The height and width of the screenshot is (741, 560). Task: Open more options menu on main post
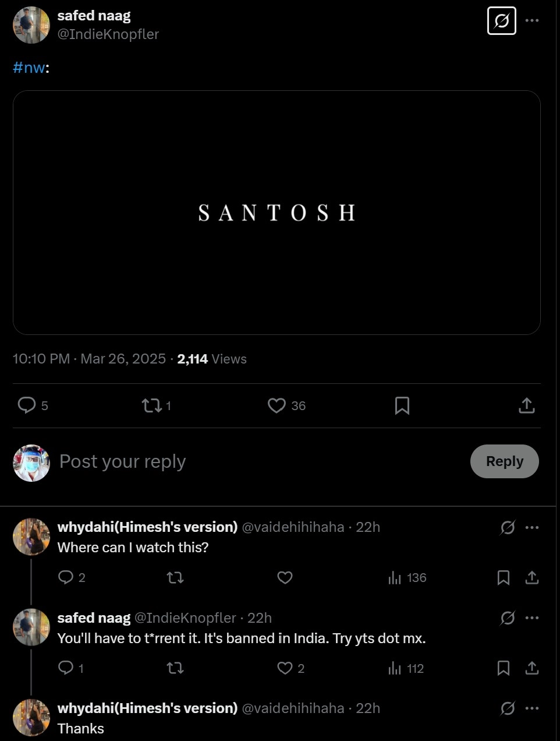(x=531, y=20)
